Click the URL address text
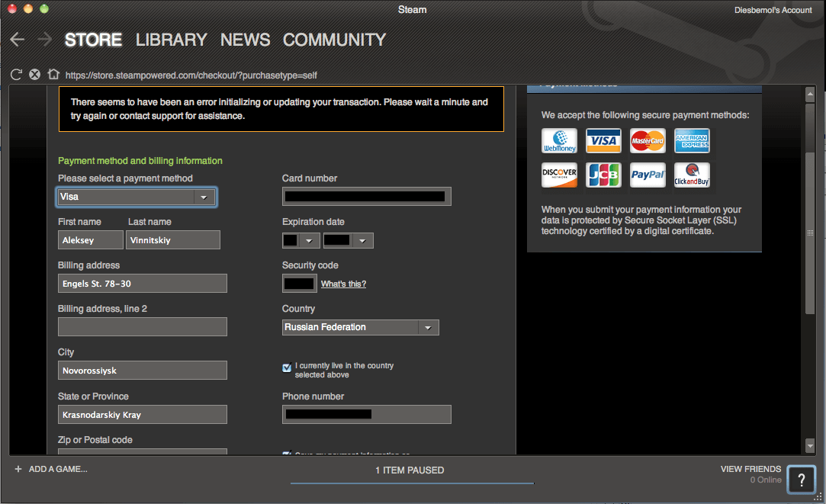Image resolution: width=826 pixels, height=504 pixels. tap(191, 75)
